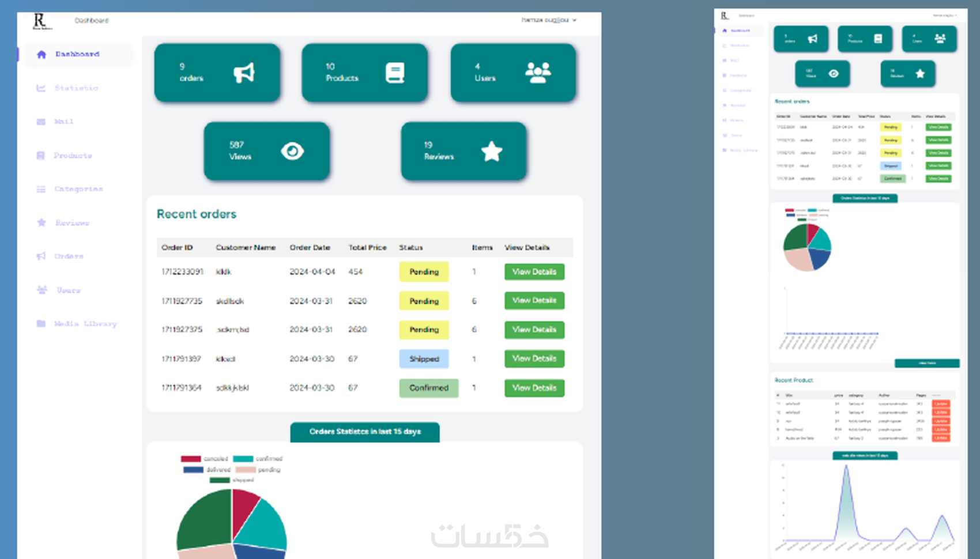Click the envelope icon for Mail

(41, 122)
